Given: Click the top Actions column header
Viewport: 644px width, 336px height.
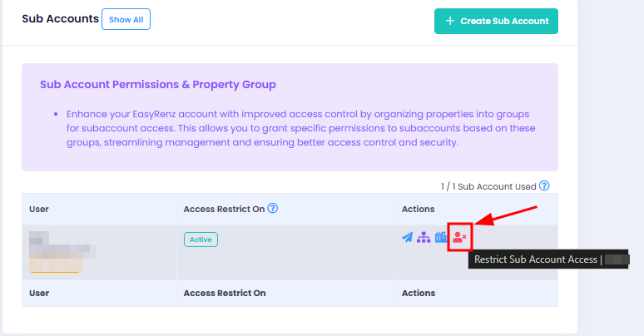Looking at the screenshot, I should (419, 209).
